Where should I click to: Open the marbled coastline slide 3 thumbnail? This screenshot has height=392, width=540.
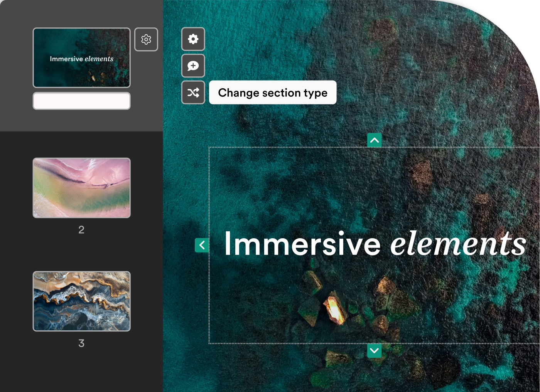[x=81, y=301]
